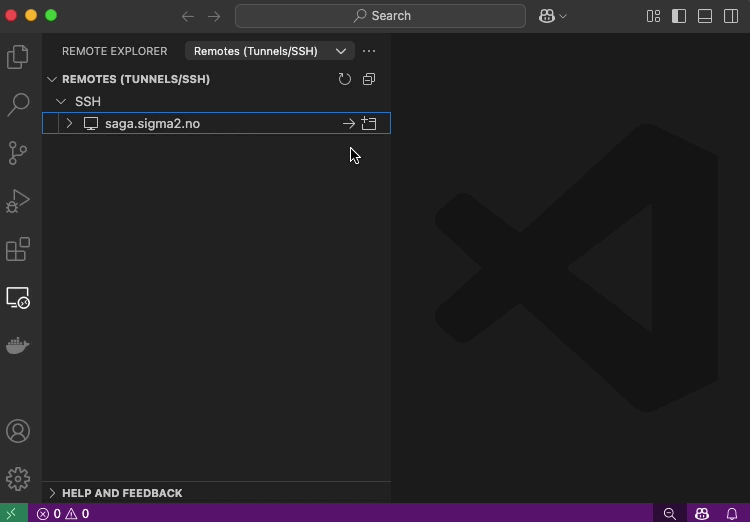This screenshot has width=750, height=522.
Task: Show errors and warnings from status bar
Action: point(63,513)
